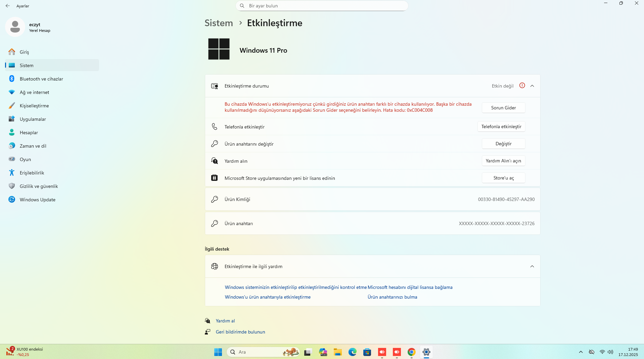Viewport: 644px width, 359px height.
Task: Click the Sistem breadcrumb link
Action: pyautogui.click(x=219, y=23)
